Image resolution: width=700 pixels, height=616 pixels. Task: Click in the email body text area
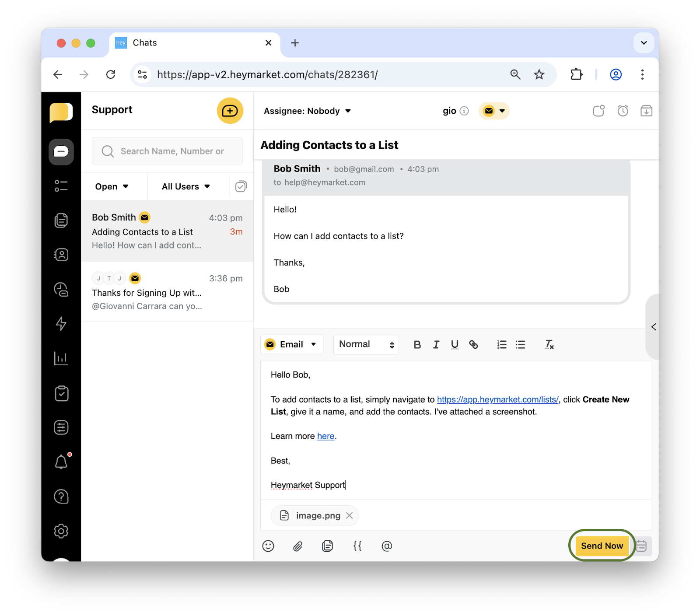(x=456, y=430)
